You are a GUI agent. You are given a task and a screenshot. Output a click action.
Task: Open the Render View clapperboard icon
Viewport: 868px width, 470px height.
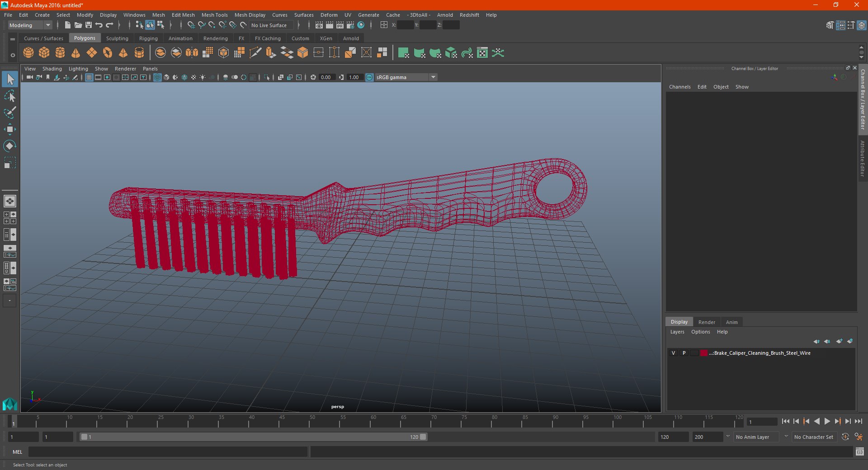coord(319,25)
